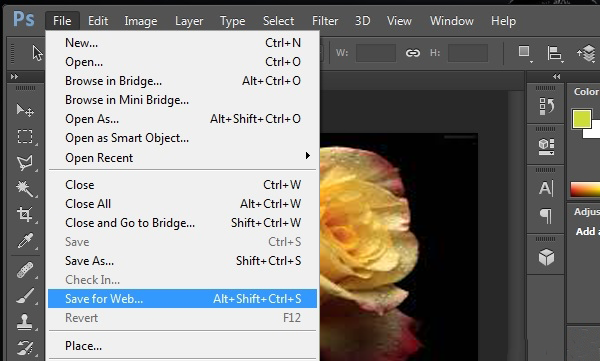Select the Magic Wand tool

point(25,189)
